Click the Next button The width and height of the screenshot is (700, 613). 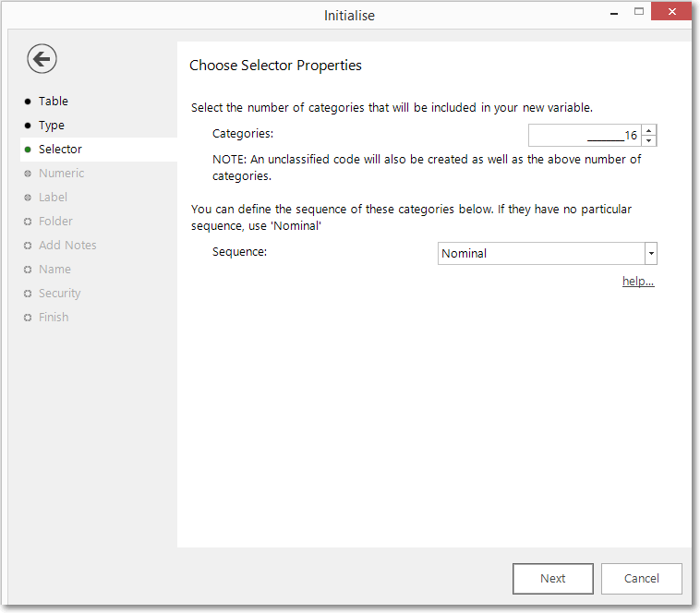pyautogui.click(x=552, y=578)
